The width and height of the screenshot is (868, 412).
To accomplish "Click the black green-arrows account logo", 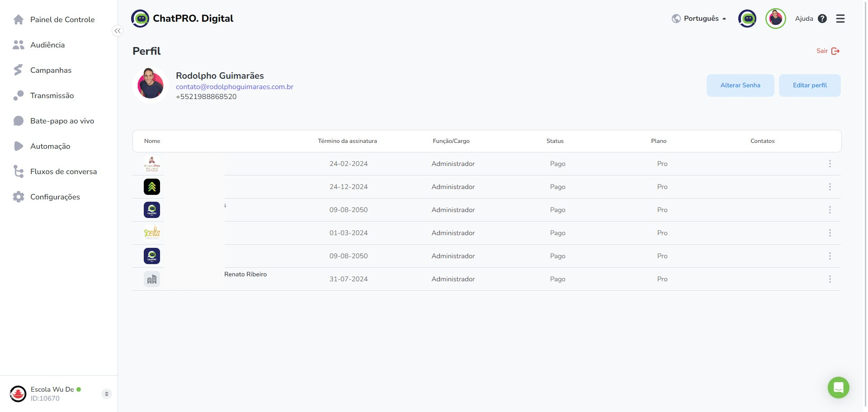I will tap(152, 187).
